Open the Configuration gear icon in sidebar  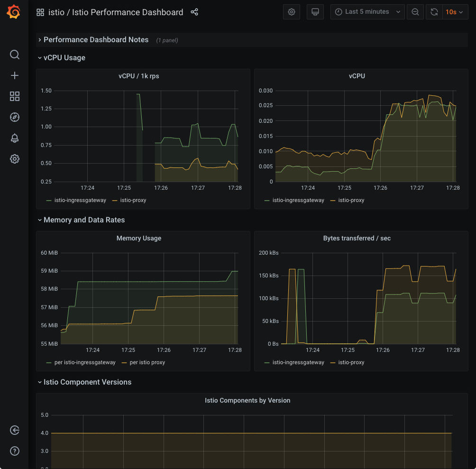point(15,159)
